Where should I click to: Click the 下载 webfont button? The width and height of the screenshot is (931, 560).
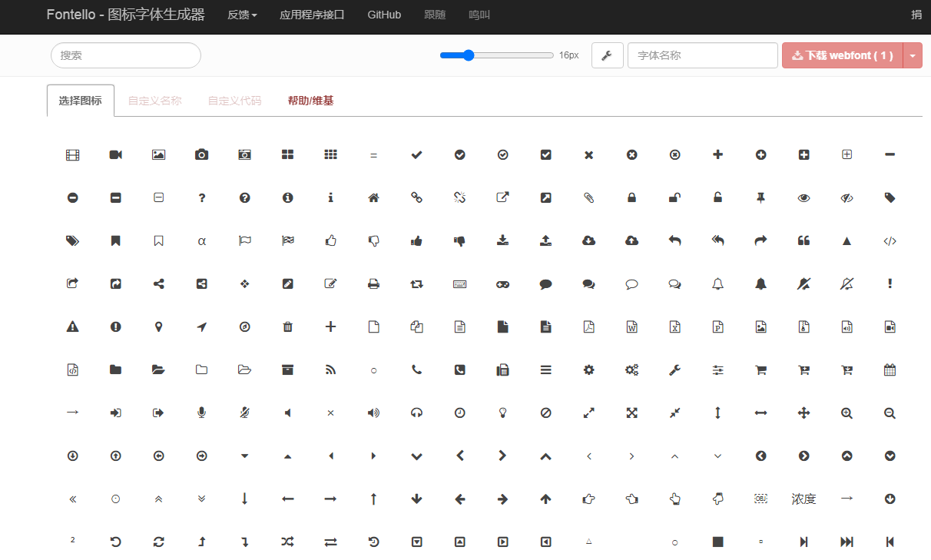pyautogui.click(x=843, y=55)
